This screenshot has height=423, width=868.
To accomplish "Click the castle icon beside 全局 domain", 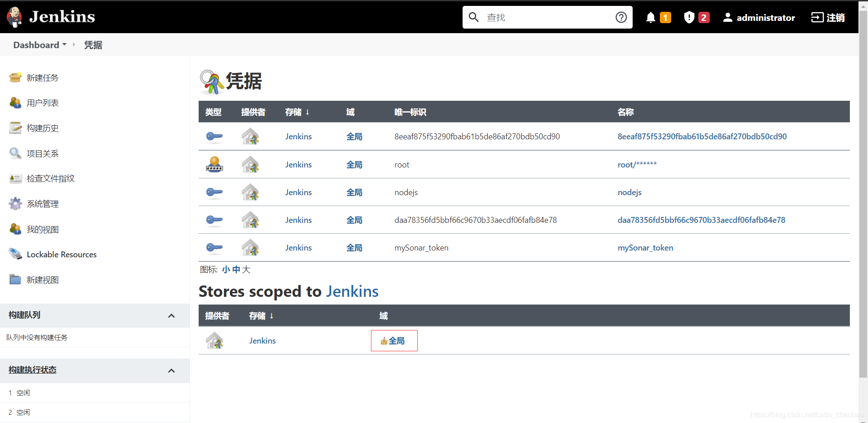I will click(x=384, y=341).
